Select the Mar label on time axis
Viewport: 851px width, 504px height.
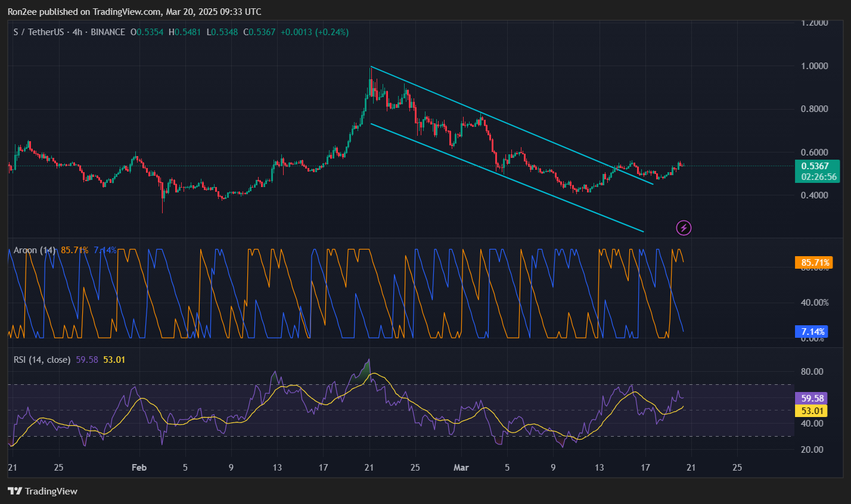(x=461, y=467)
